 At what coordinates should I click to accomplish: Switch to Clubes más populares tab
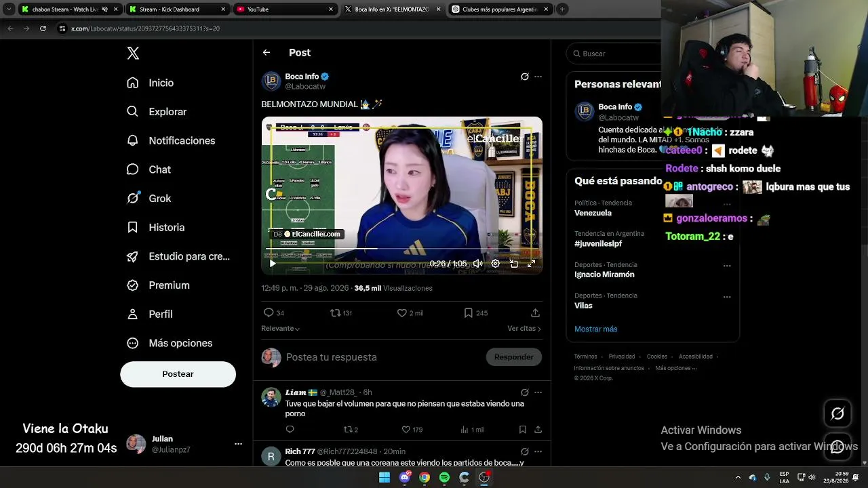500,9
